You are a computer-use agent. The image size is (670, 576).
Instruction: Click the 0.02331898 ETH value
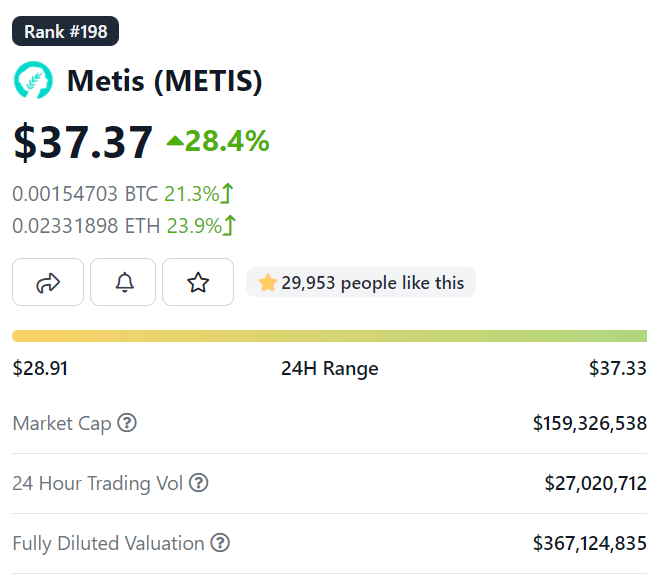tap(86, 226)
